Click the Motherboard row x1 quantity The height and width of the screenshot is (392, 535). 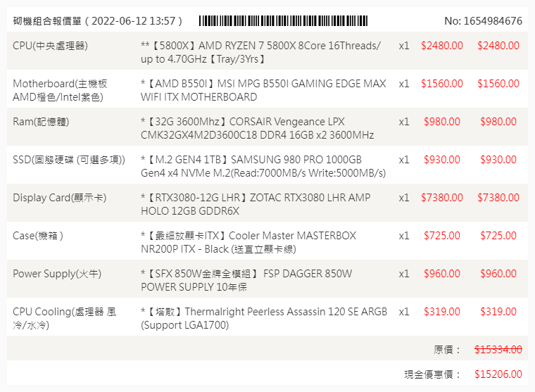click(x=404, y=84)
